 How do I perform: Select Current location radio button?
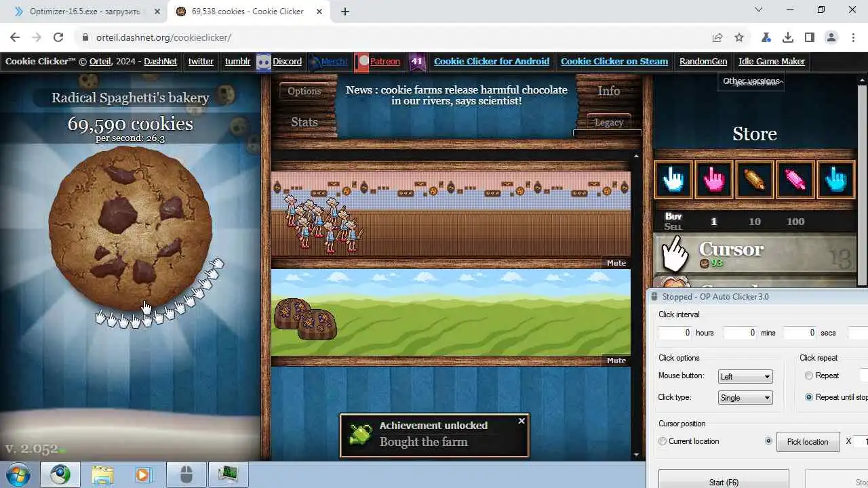point(663,441)
